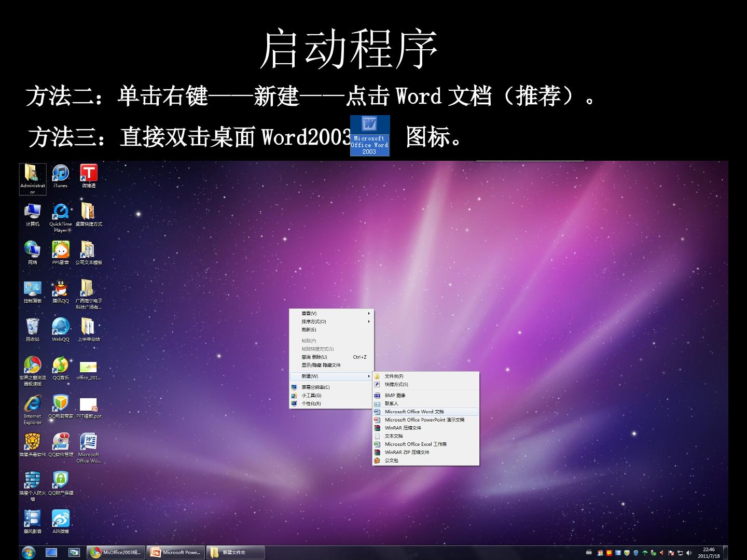Click the WebQQ desktop icon
Image resolution: width=747 pixels, height=560 pixels.
60,330
